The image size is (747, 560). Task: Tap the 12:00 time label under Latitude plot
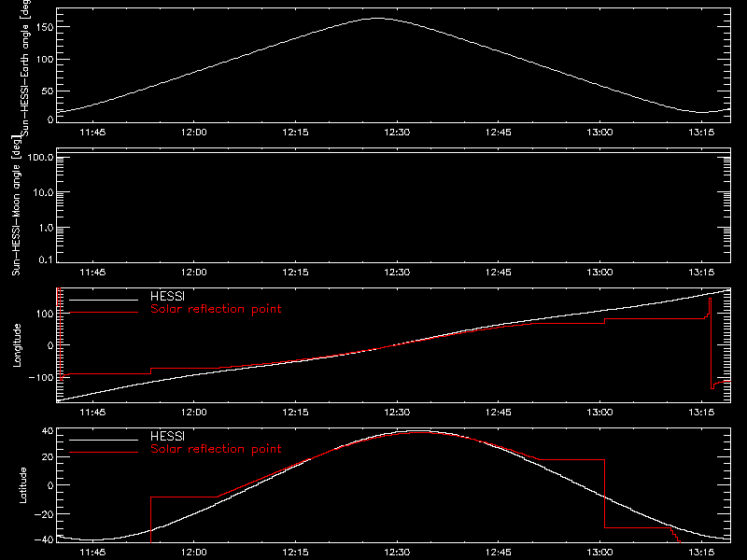[x=194, y=552]
